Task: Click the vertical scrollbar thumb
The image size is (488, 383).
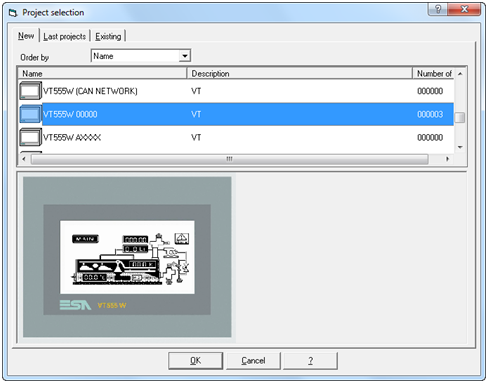Action: (460, 117)
